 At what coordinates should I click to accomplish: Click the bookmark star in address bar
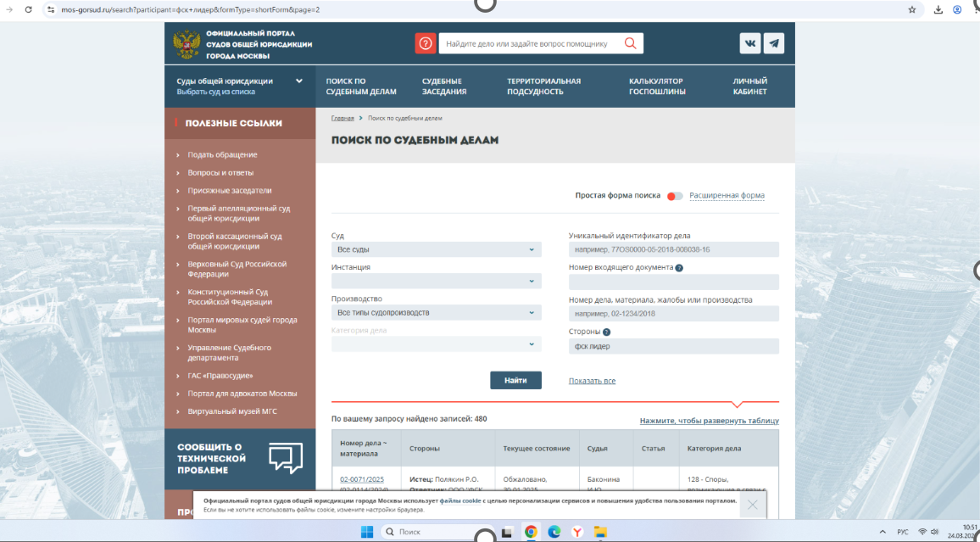pos(911,9)
